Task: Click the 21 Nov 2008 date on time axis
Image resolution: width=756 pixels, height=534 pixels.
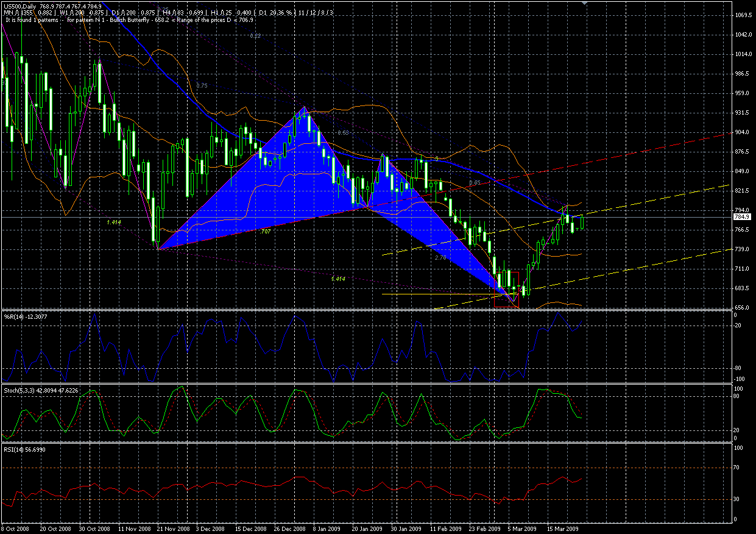Action: [x=175, y=529]
